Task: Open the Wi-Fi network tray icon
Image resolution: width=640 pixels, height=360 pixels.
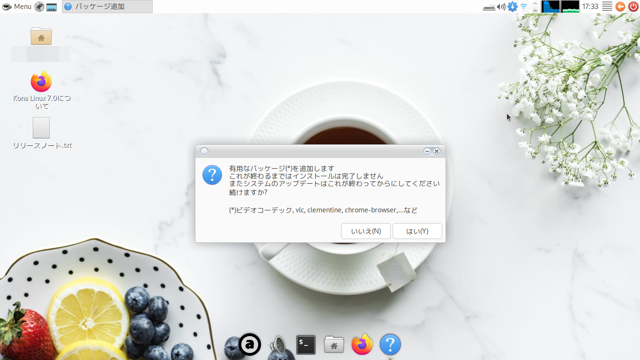Action: point(524,7)
